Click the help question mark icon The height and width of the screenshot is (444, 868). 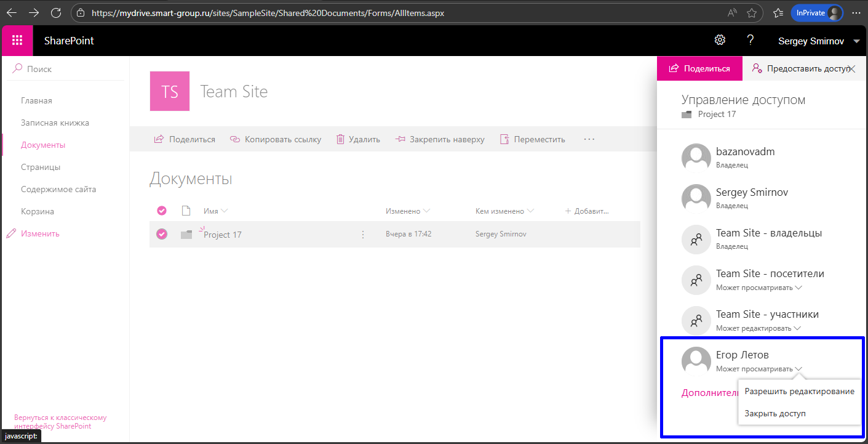750,41
